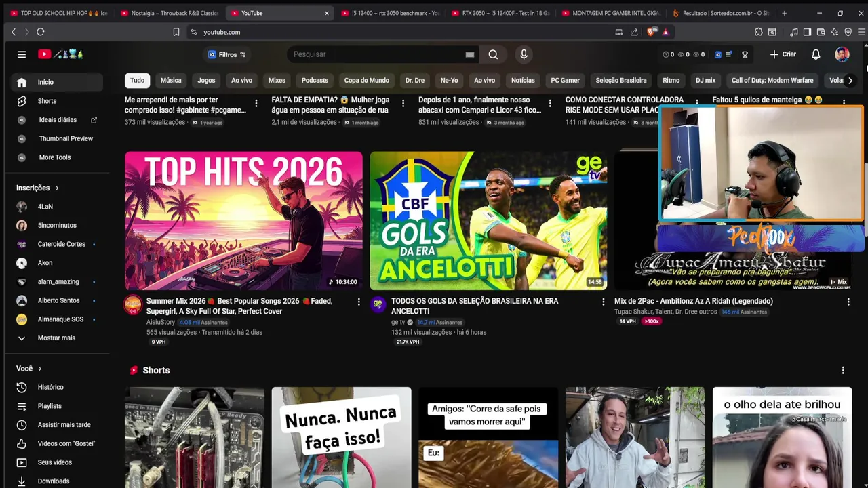Reload the page with browser refresh icon
The image size is (868, 488).
(41, 32)
